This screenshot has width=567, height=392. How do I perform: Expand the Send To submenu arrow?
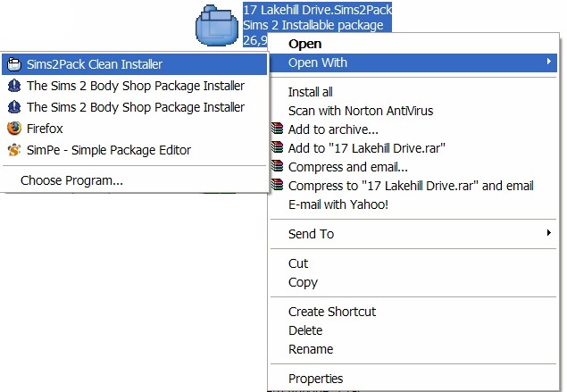549,233
